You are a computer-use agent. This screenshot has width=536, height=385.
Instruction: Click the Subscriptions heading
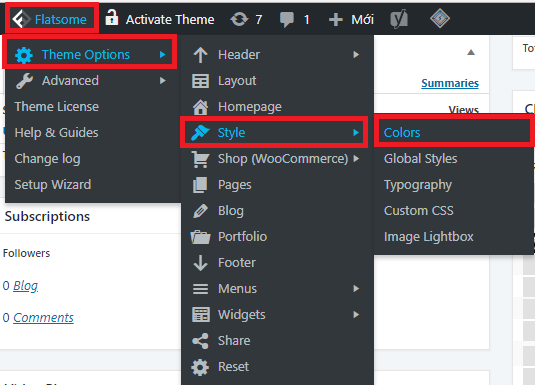tap(47, 216)
